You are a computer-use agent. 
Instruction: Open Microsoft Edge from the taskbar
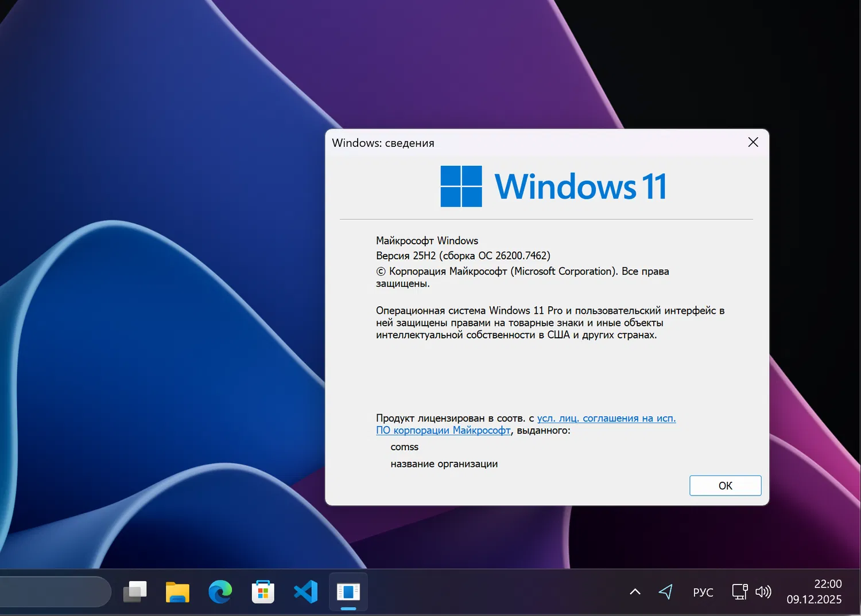(x=220, y=591)
